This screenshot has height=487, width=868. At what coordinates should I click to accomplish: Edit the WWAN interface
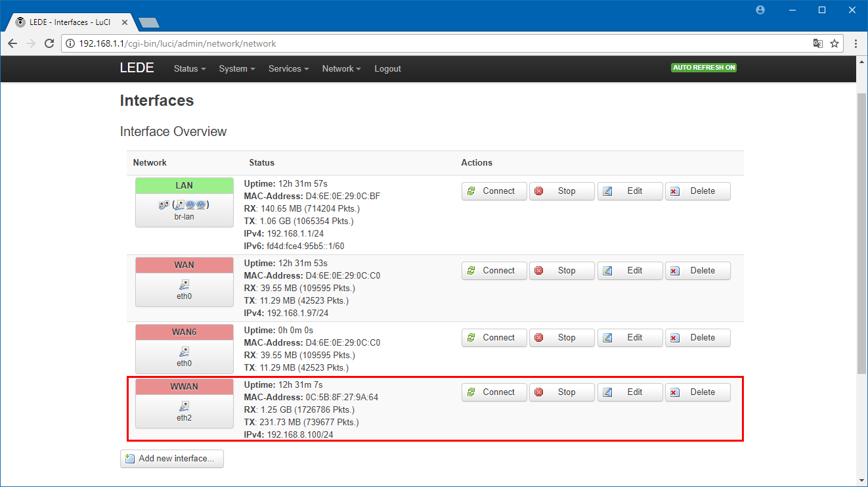coord(630,392)
